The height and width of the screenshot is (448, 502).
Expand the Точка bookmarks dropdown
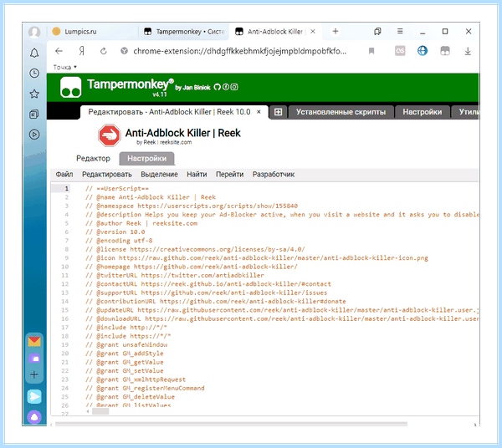pyautogui.click(x=65, y=67)
